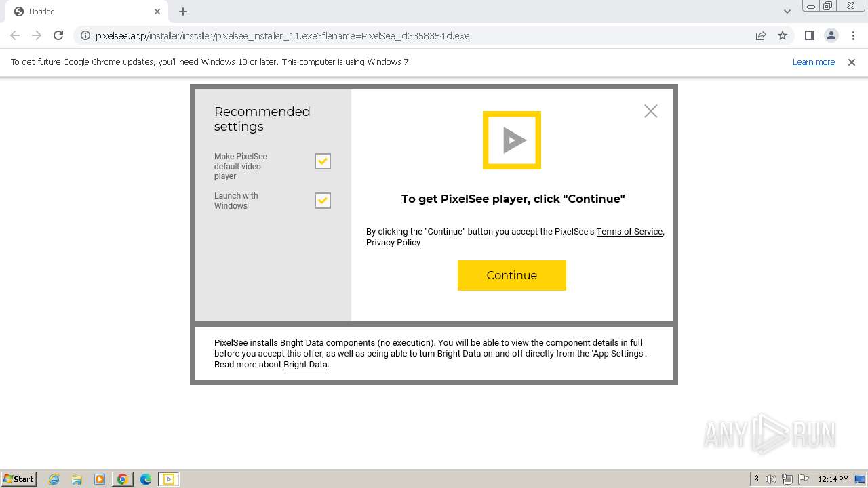This screenshot has height=488, width=868.
Task: Open Windows Media Player taskbar icon
Action: pyautogui.click(x=100, y=479)
